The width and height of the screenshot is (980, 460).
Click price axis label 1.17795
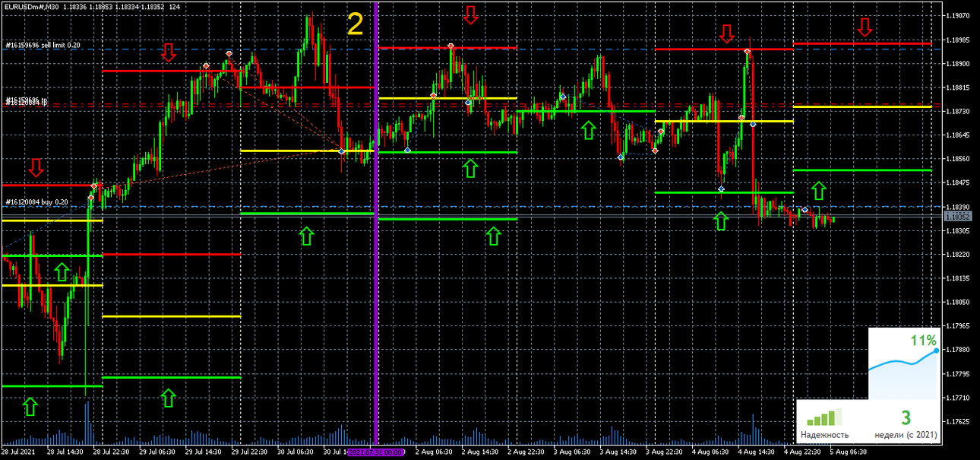(957, 374)
